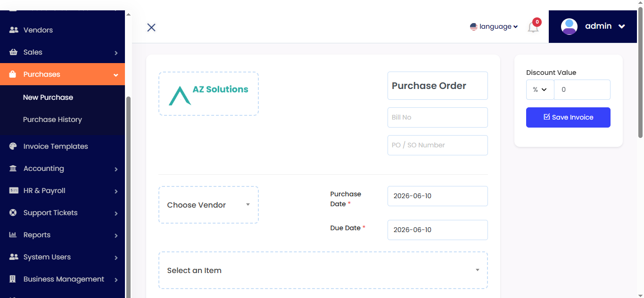Click the HR & Payroll cash icon

[14, 191]
